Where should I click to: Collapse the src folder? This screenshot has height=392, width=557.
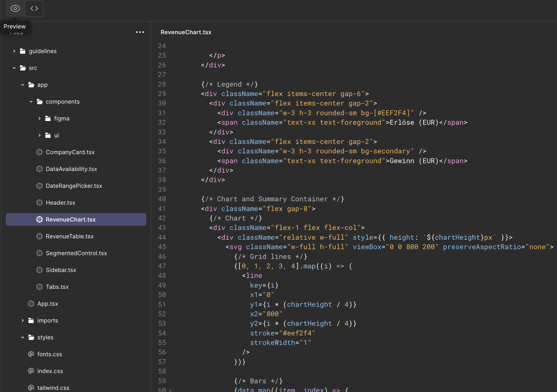(x=14, y=68)
